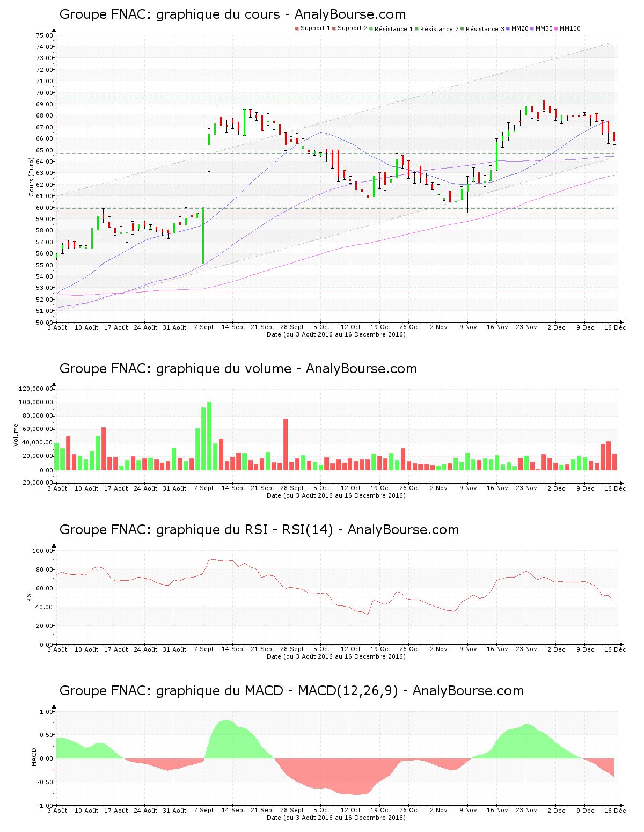This screenshot has height=832, width=644.
Task: Click the 75.00 price axis value
Action: coord(45,35)
